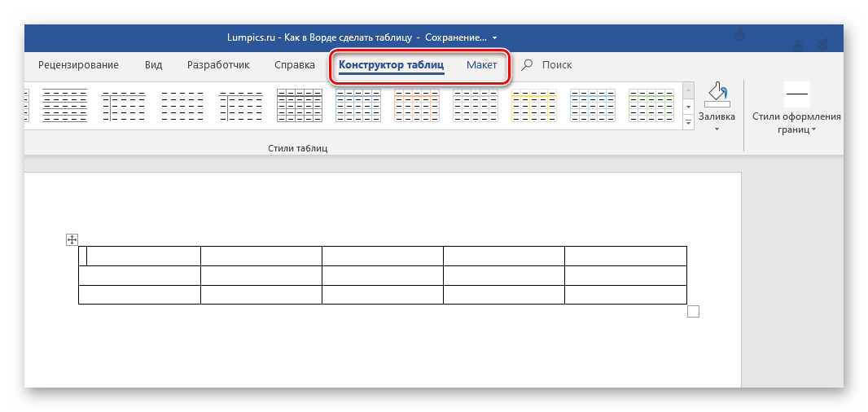Expand the Заливка dropdown arrow
This screenshot has width=868, height=412.
tap(717, 129)
